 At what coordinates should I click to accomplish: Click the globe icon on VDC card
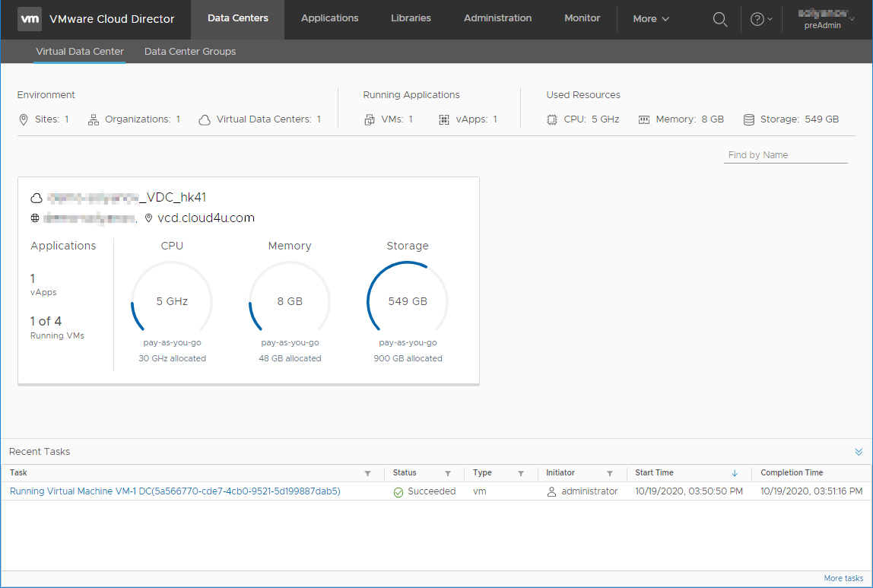point(35,218)
